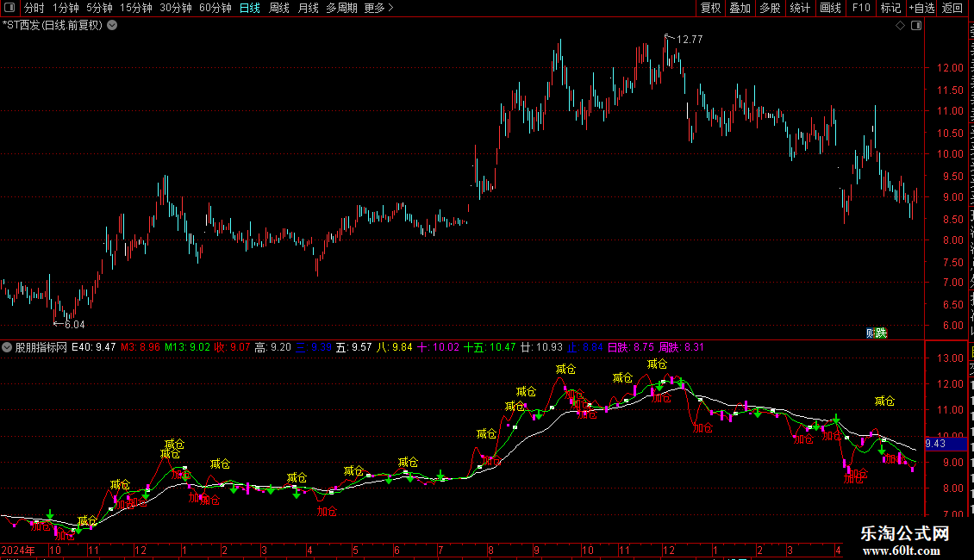Click the 收: 9.07 close value

pyautogui.click(x=233, y=347)
